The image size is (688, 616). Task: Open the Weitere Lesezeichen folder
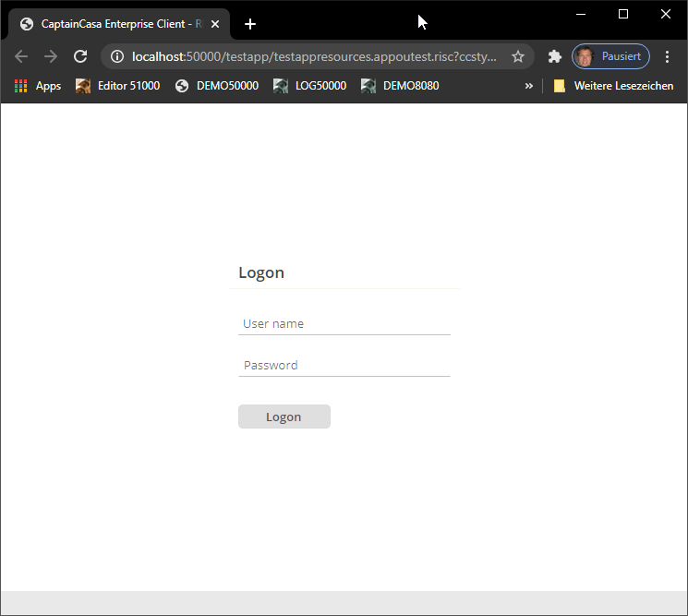click(613, 86)
